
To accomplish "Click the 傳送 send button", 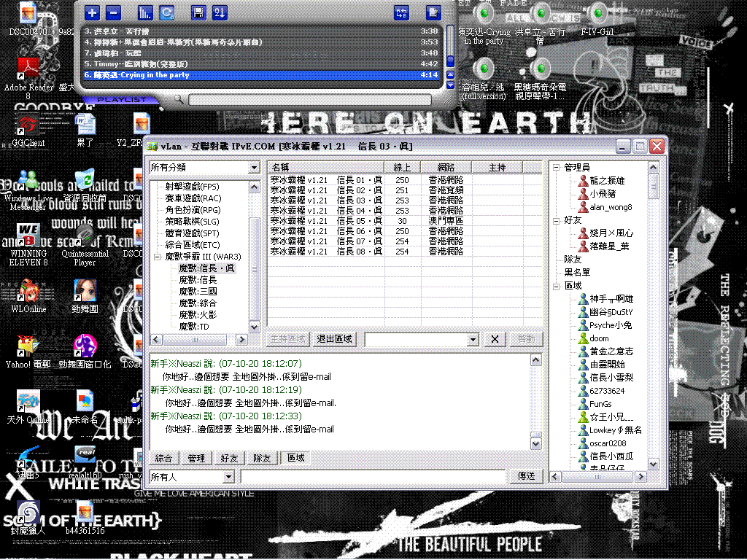I will tap(527, 476).
